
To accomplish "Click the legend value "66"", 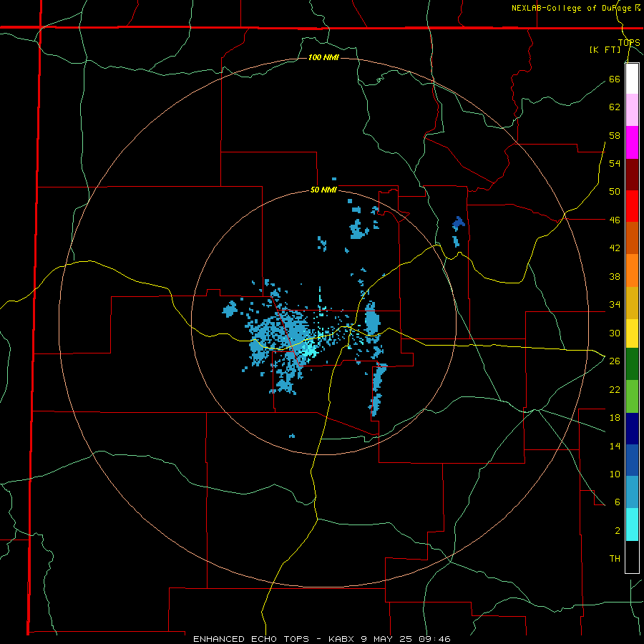I will coord(615,79).
